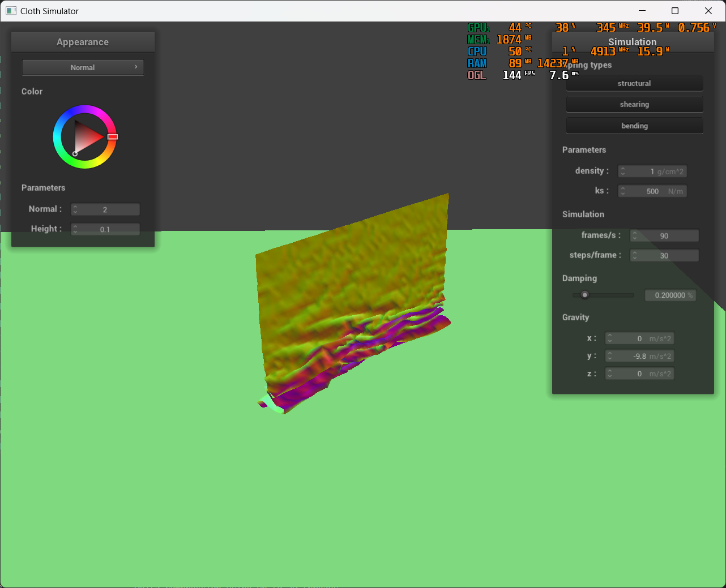Toggle the bending spring type
This screenshot has width=726, height=588.
point(634,126)
